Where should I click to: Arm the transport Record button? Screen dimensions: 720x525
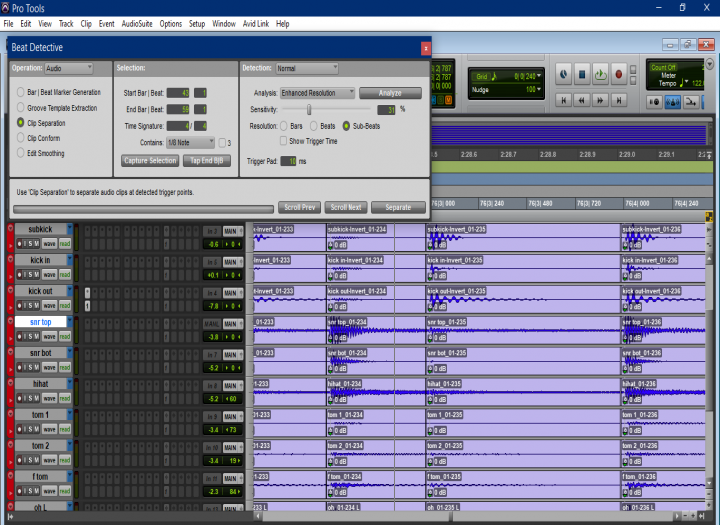pyautogui.click(x=619, y=74)
